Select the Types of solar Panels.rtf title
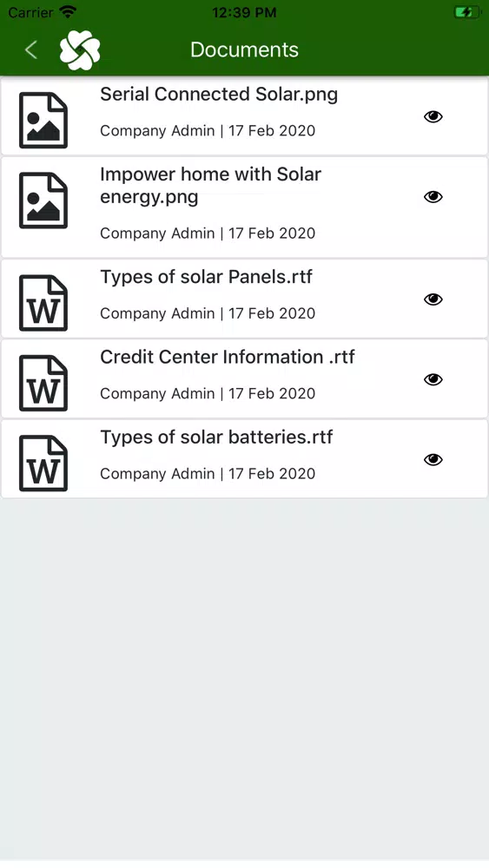 point(206,277)
